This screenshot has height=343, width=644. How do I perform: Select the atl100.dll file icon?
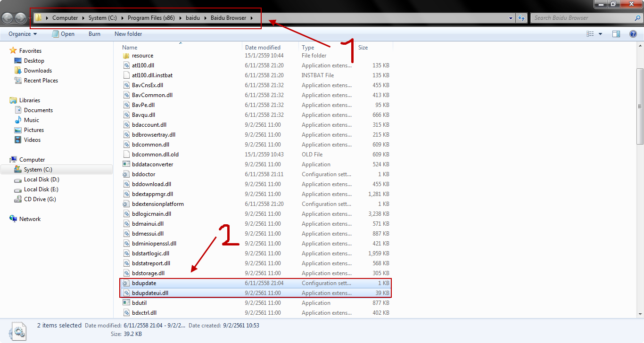126,65
